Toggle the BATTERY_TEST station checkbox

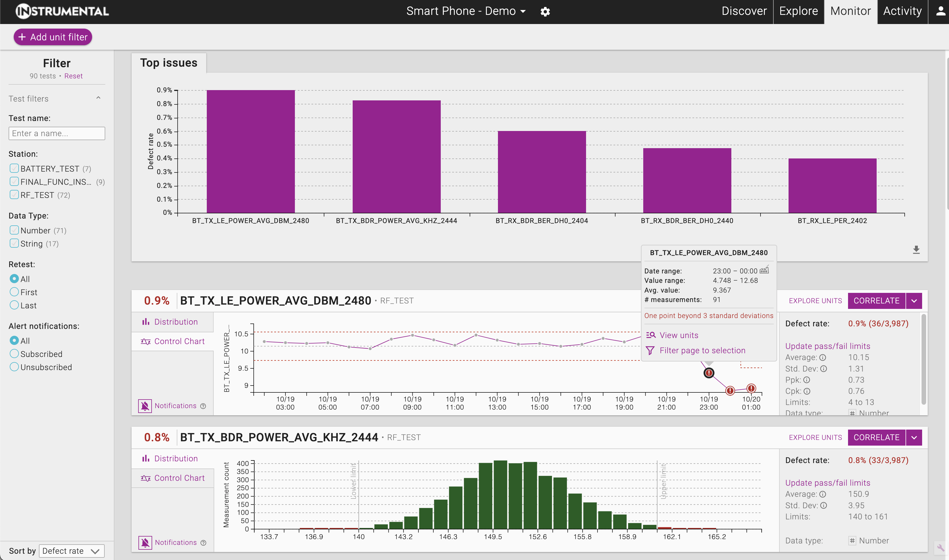click(14, 168)
